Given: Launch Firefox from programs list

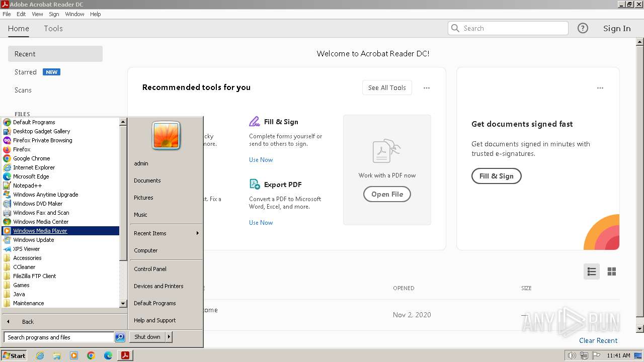Looking at the screenshot, I should coord(60,149).
